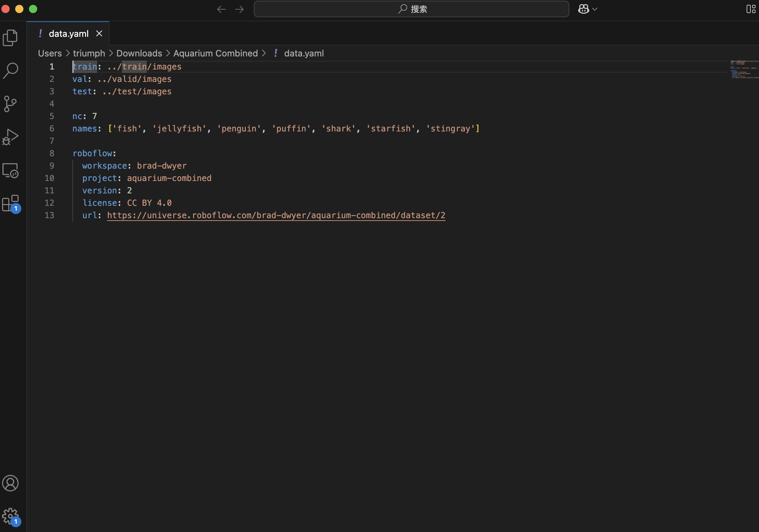The width and height of the screenshot is (759, 532).
Task: Go back with the left arrow
Action: coord(221,9)
